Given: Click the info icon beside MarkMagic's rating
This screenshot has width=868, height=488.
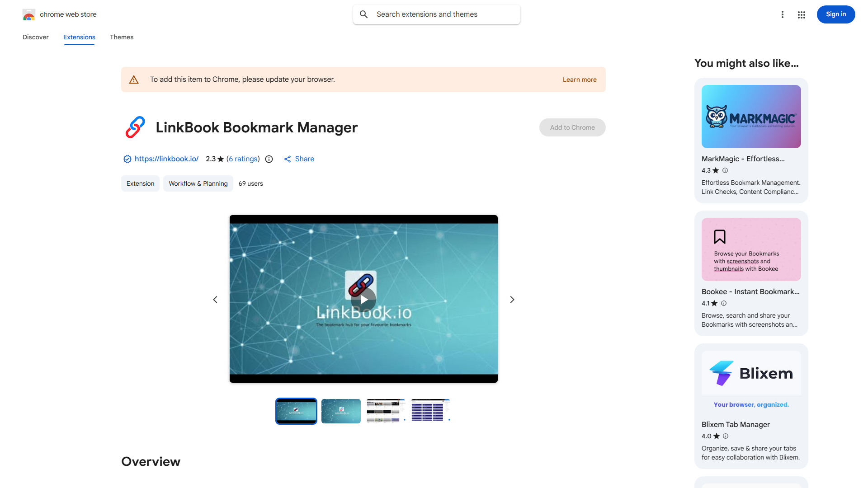Looking at the screenshot, I should (725, 170).
